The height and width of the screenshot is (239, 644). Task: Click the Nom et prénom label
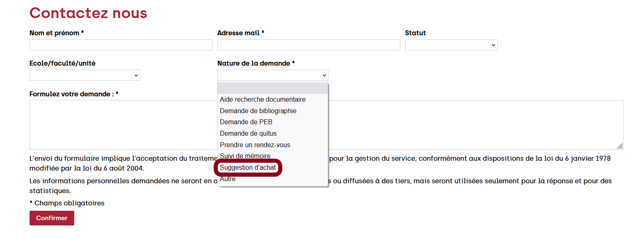(x=56, y=33)
